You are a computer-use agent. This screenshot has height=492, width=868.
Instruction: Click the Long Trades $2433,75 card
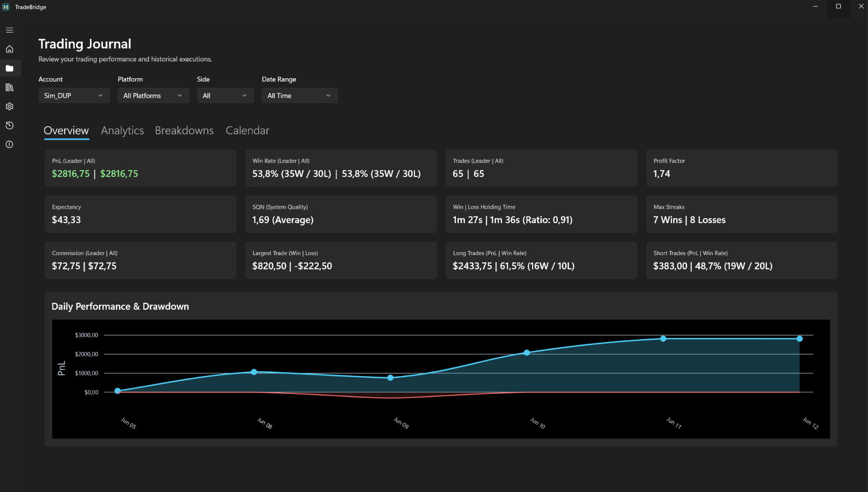click(x=541, y=260)
